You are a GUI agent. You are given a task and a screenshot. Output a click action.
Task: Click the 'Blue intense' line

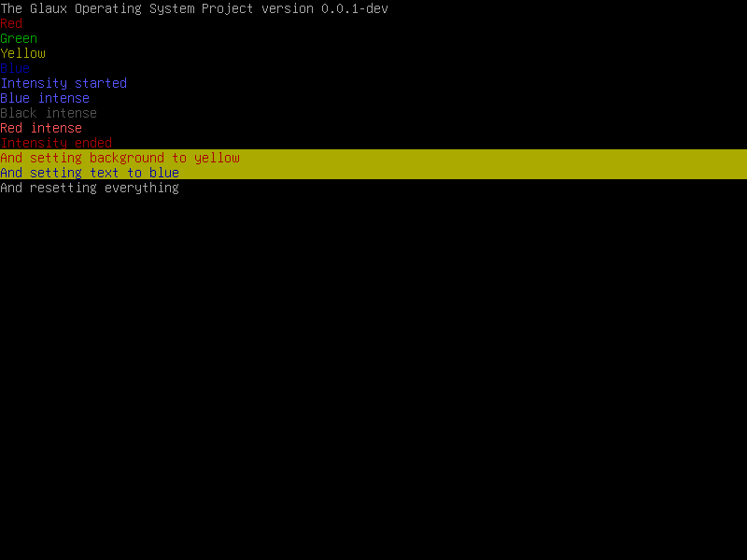(x=45, y=98)
